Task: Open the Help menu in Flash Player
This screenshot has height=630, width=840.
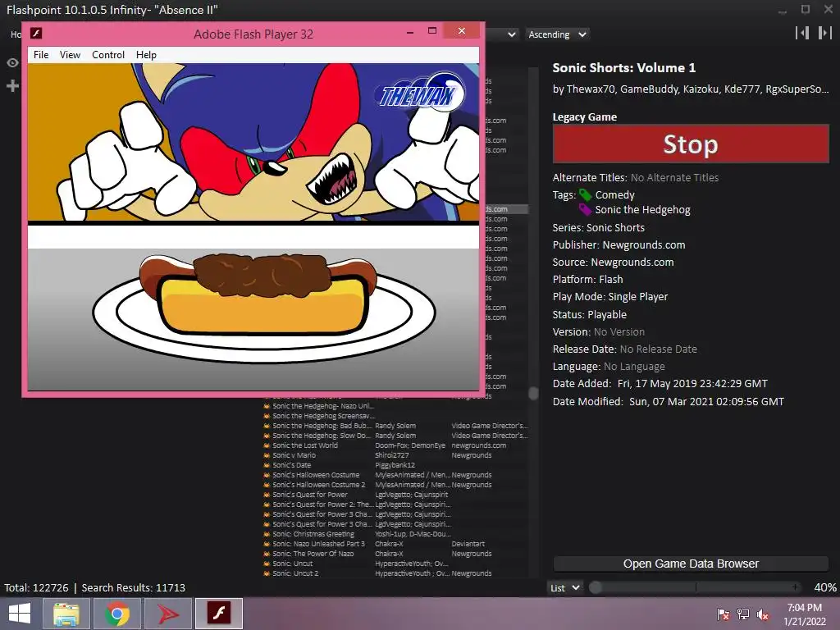Action: click(146, 55)
